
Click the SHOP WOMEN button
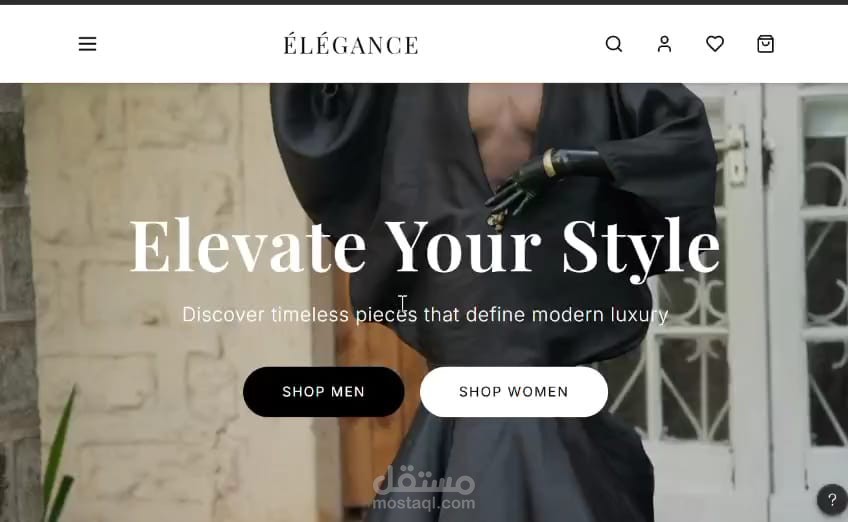point(514,392)
